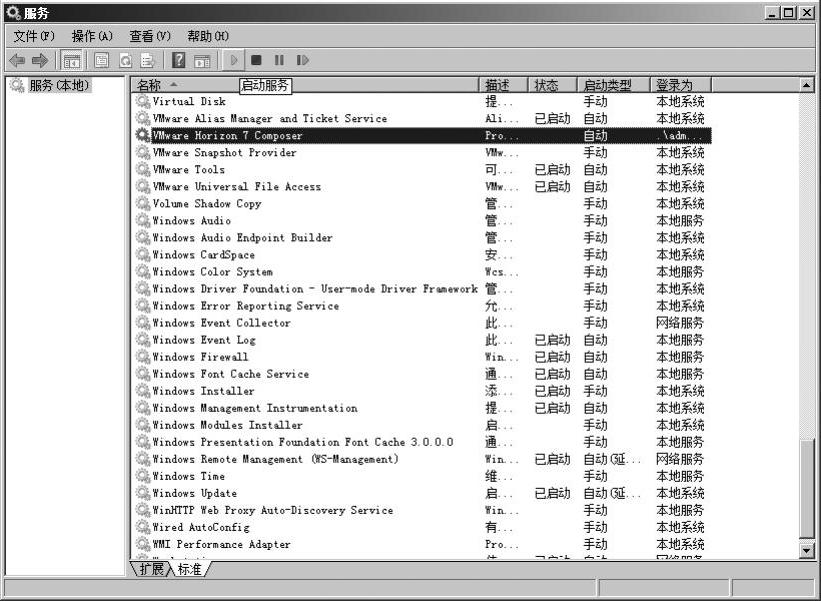Open the 文件(F) menu
This screenshot has width=821, height=601.
point(34,36)
